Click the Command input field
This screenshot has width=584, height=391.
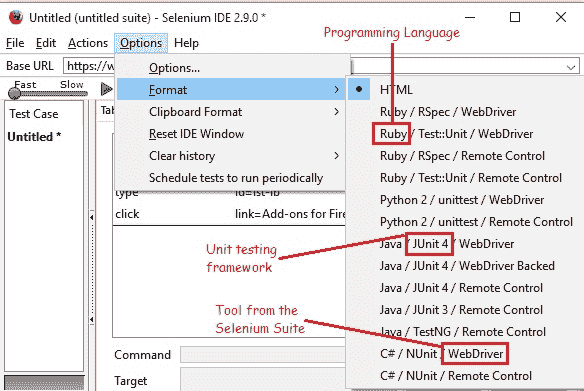pyautogui.click(x=263, y=355)
